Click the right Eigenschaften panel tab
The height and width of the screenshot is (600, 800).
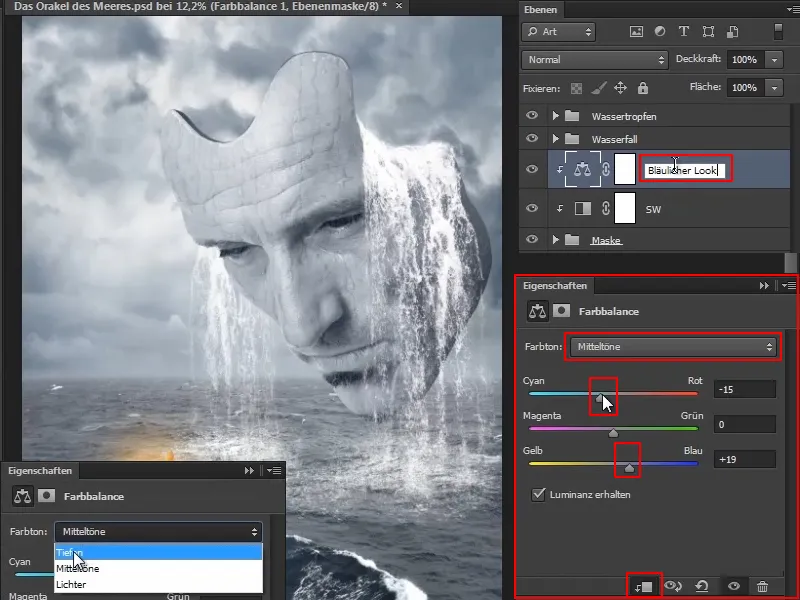(x=555, y=286)
